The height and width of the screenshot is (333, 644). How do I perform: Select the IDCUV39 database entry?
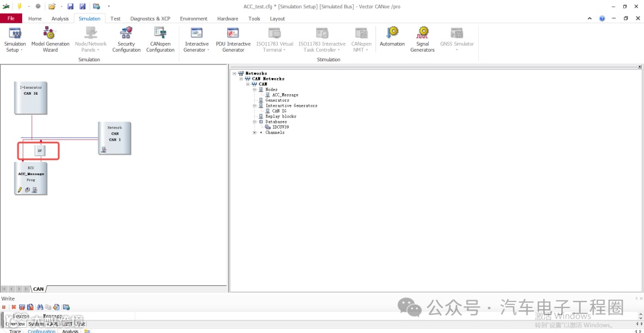pos(280,127)
